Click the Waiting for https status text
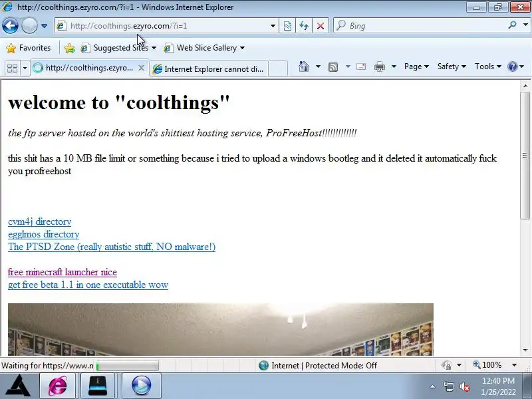The image size is (532, 399). pyautogui.click(x=47, y=366)
